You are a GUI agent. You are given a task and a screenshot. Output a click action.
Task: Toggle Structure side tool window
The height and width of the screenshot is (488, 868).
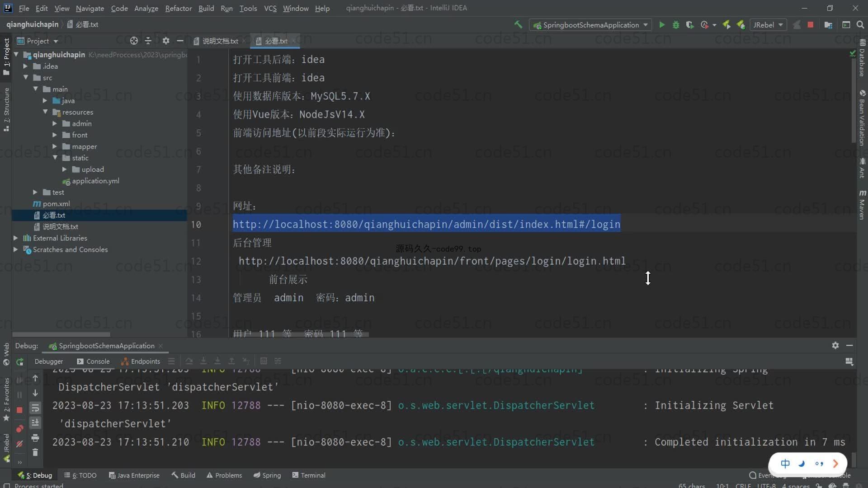(6, 110)
